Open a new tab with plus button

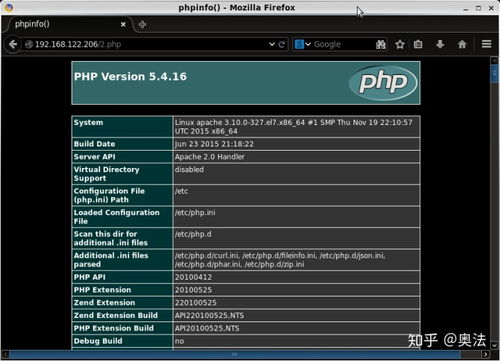click(142, 24)
